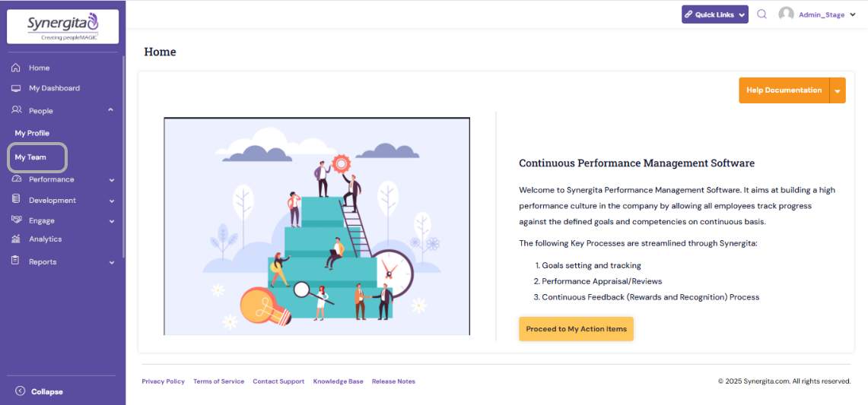The image size is (868, 405).
Task: Click the Development stack icon
Action: pos(15,200)
